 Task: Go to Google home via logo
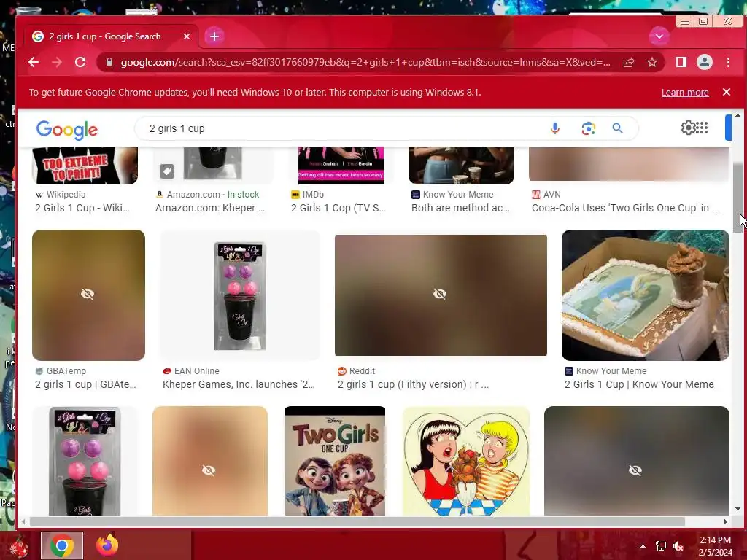pyautogui.click(x=66, y=130)
